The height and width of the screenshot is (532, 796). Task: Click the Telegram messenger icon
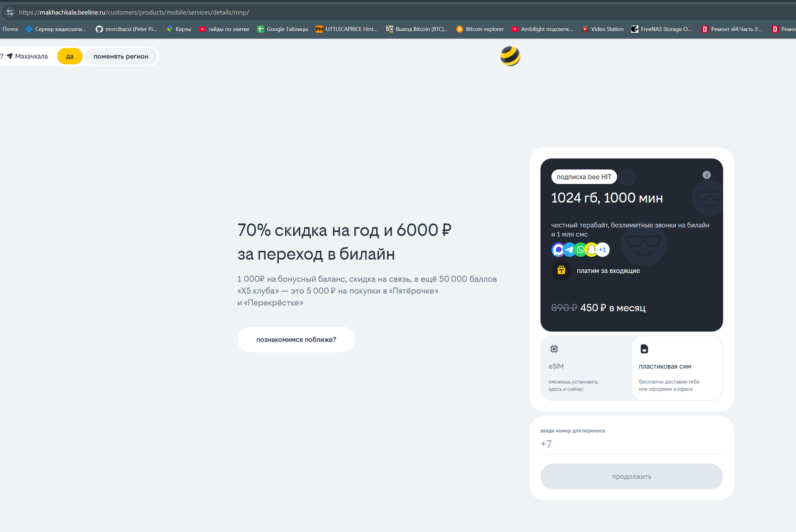pos(569,250)
